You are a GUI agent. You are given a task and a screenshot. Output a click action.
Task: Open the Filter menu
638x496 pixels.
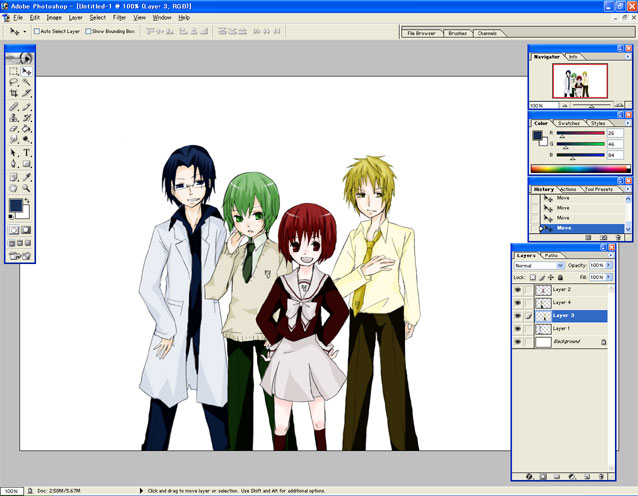point(119,18)
